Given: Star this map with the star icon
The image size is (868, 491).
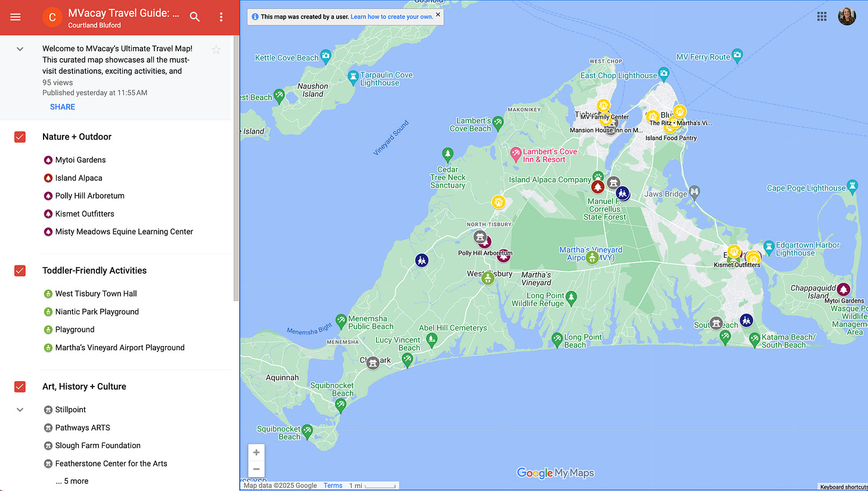Looking at the screenshot, I should pos(216,50).
